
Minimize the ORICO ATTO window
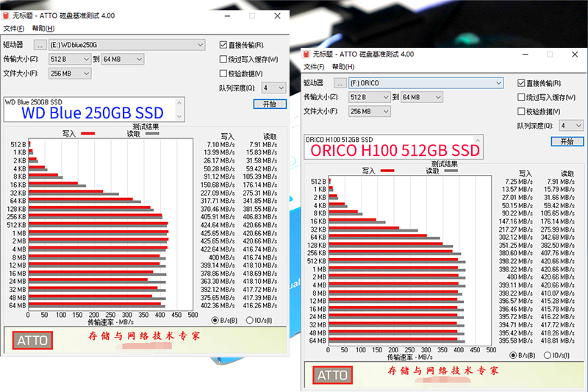[526, 54]
